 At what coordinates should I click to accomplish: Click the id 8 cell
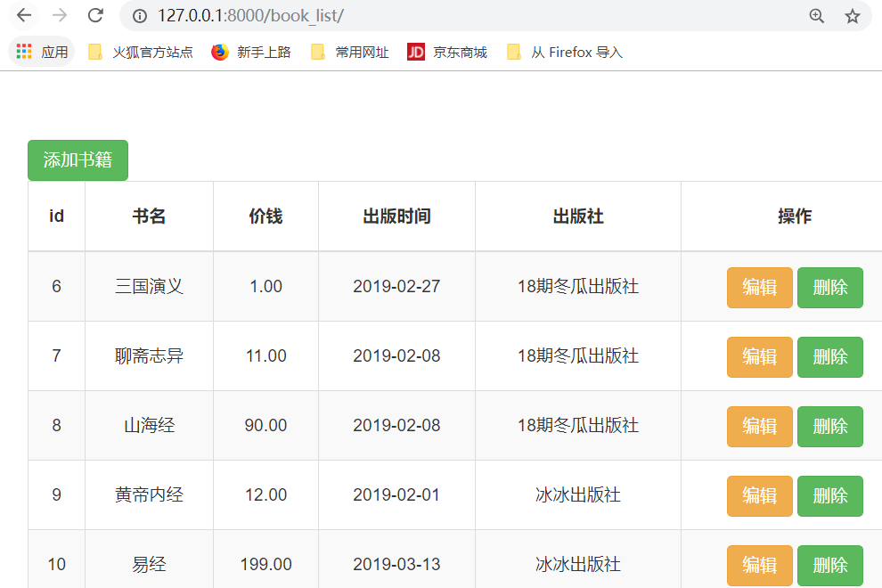(x=56, y=425)
